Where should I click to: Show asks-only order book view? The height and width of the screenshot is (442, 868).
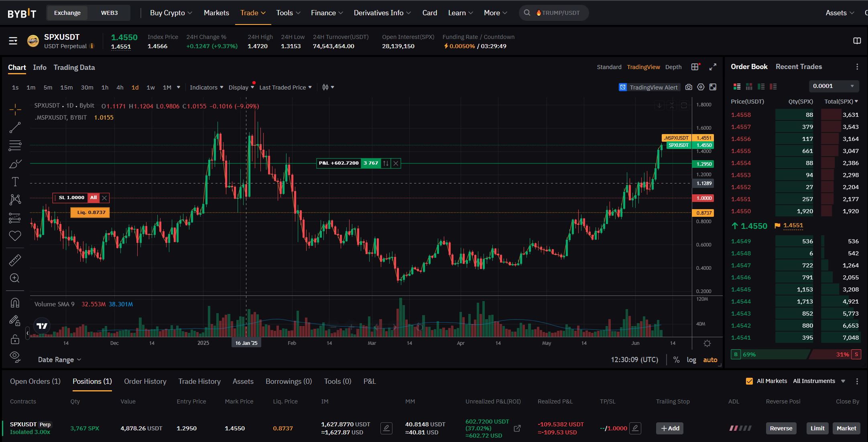point(773,86)
